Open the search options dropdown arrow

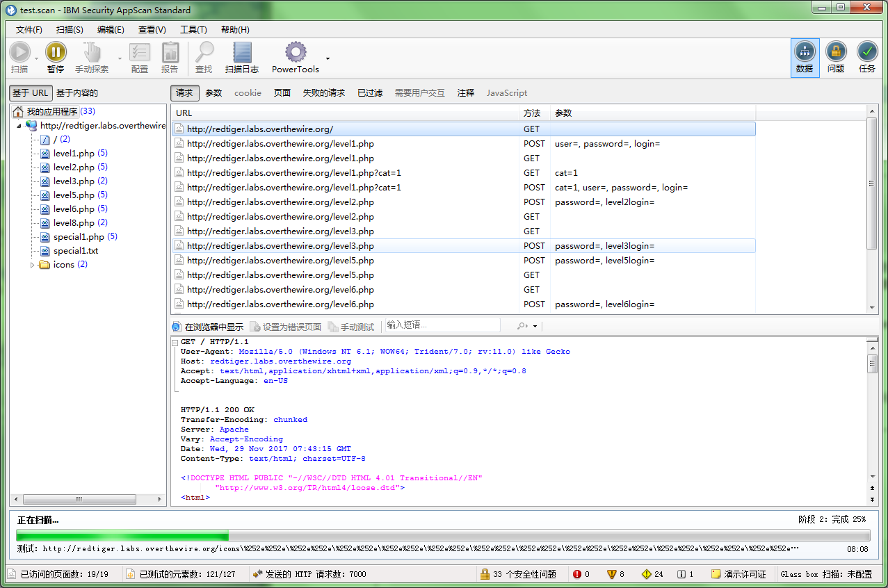coord(535,327)
